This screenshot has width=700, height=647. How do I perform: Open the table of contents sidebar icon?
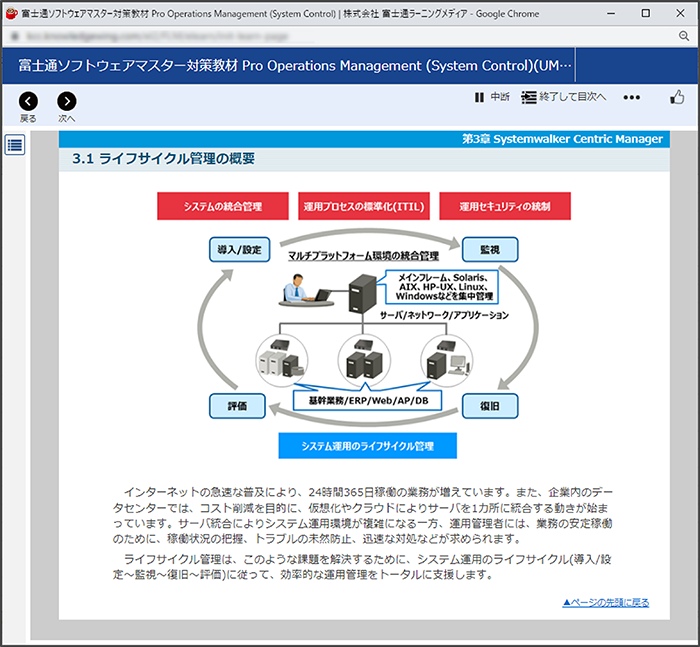click(15, 145)
